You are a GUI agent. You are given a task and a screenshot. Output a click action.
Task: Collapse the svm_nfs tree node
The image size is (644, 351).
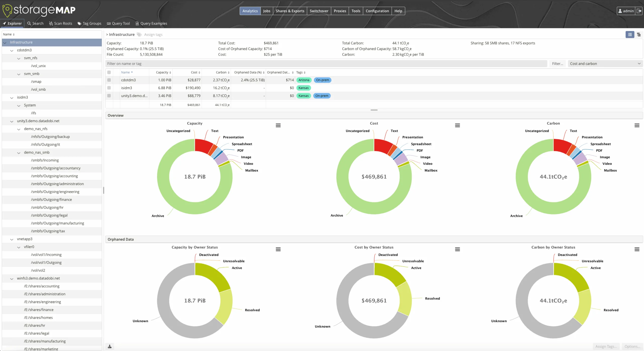[19, 59]
